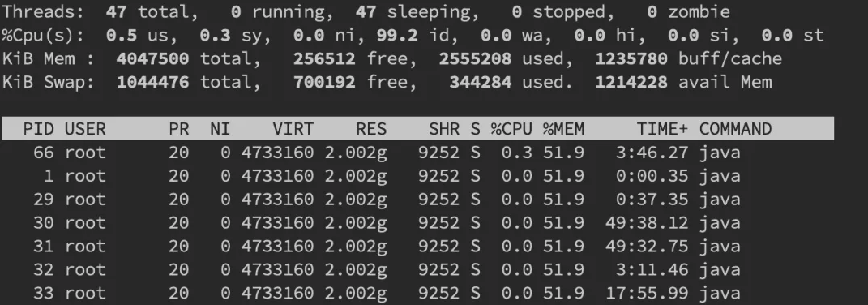
Task: Click the PID column header
Action: point(38,129)
